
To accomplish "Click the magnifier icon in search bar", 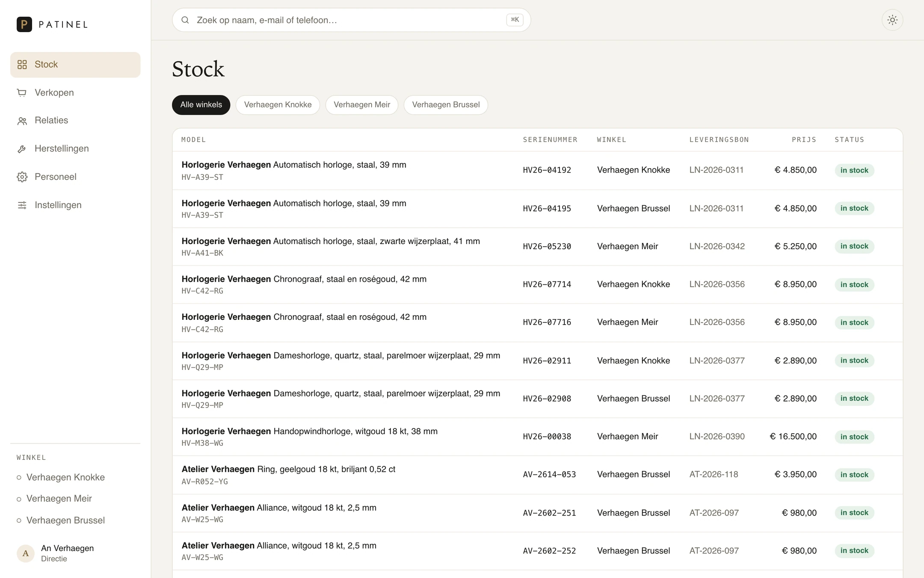I will pyautogui.click(x=185, y=20).
